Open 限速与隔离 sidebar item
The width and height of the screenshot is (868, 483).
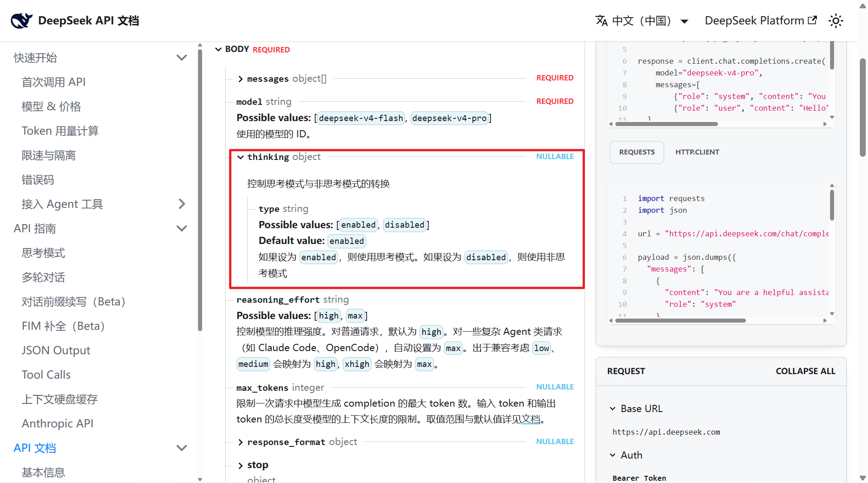tap(48, 155)
